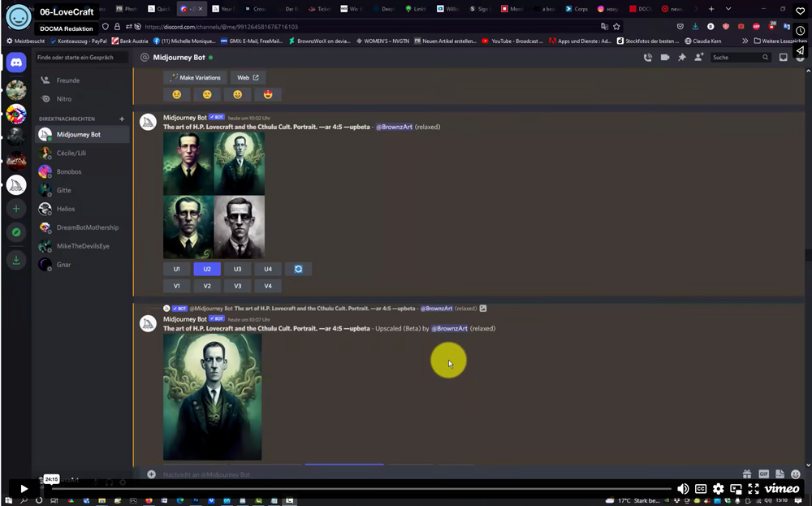Screen dimensions: 812x506
Task: Click the U1 upscale button
Action: [176, 269]
